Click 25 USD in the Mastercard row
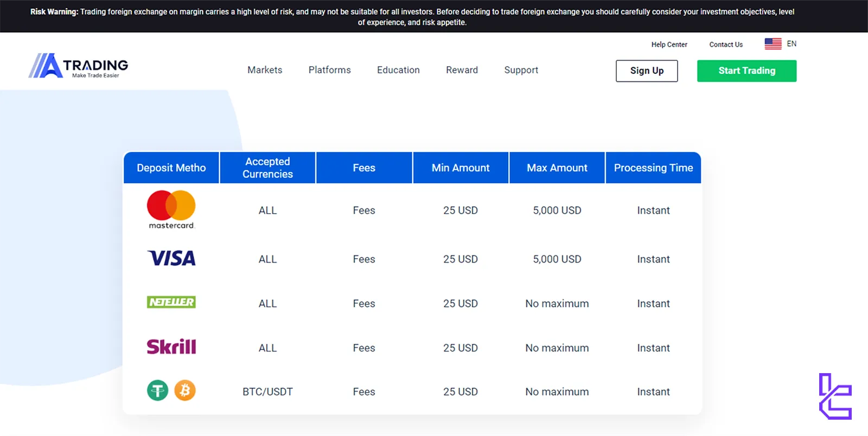This screenshot has width=868, height=436. [x=461, y=210]
